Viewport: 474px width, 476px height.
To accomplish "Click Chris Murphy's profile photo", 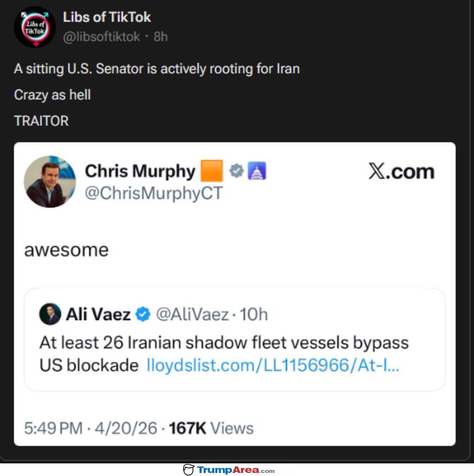I will pyautogui.click(x=50, y=182).
